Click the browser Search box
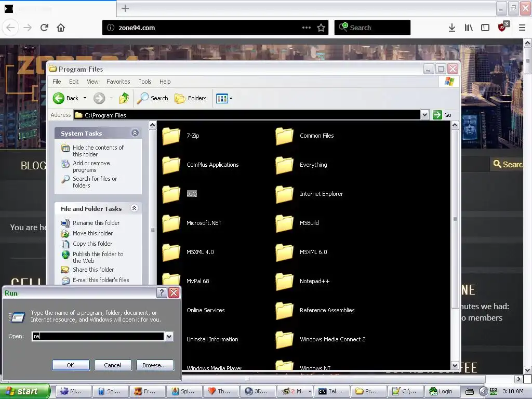Screen dimensions: 532x399 (372, 28)
